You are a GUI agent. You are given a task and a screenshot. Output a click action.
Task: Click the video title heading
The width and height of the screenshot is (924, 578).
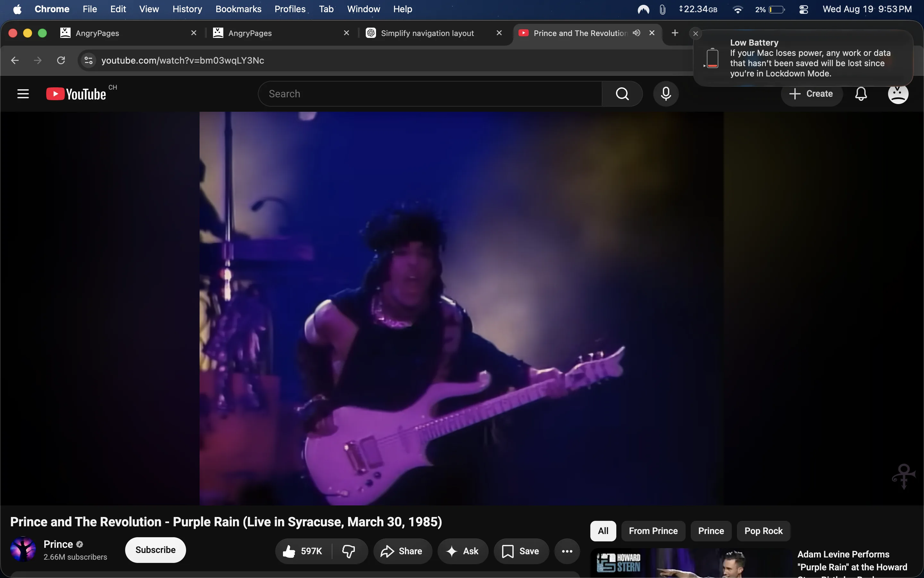coord(226,522)
